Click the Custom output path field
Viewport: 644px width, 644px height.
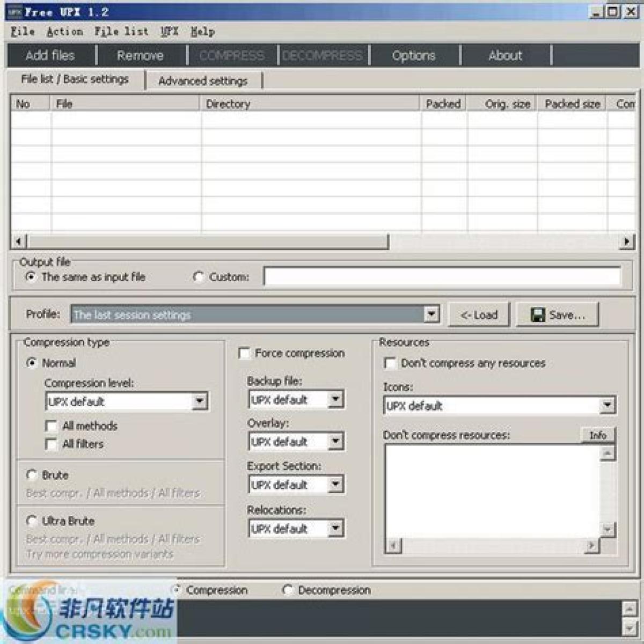pyautogui.click(x=442, y=277)
